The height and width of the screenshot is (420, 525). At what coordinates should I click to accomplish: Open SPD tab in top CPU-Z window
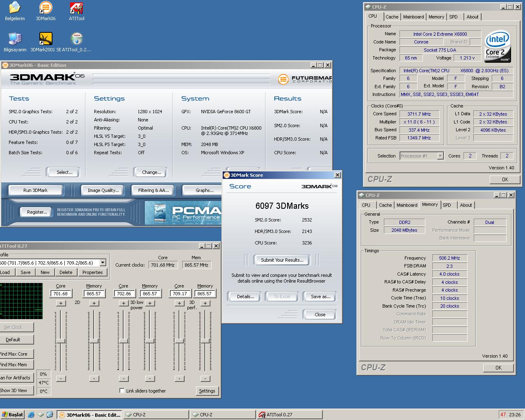click(453, 17)
